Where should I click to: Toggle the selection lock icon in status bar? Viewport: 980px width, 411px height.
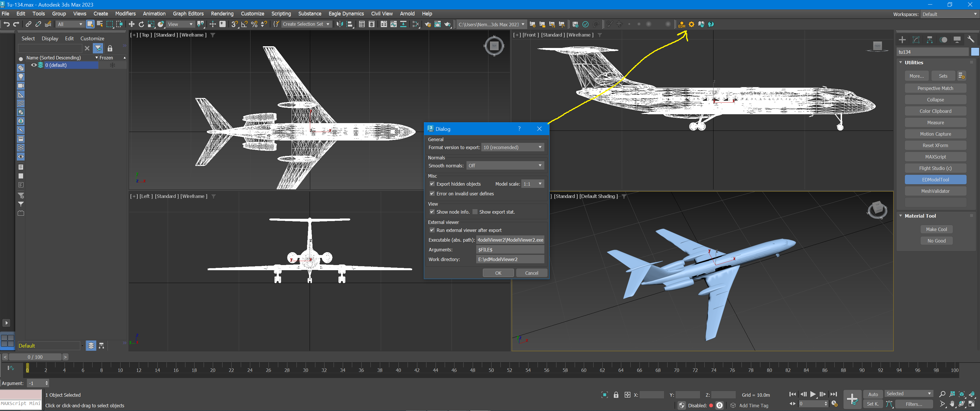click(x=616, y=395)
